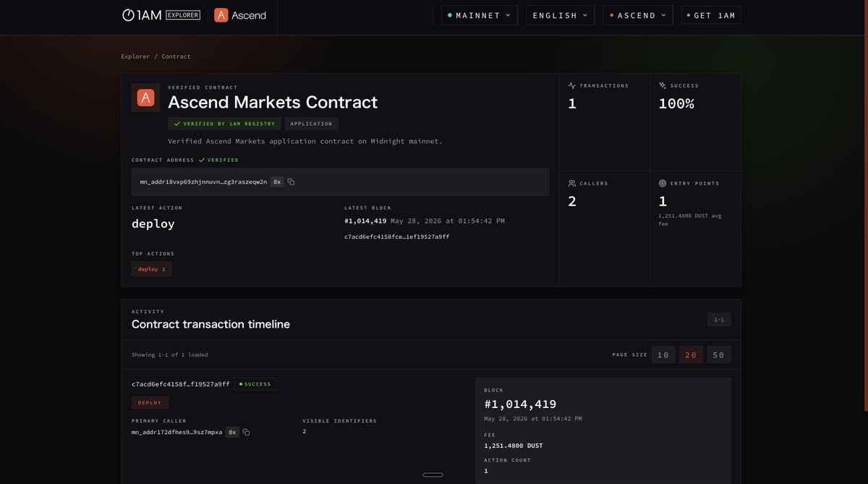Toggle contract address 0x hex format
This screenshot has height=484, width=868.
(x=277, y=182)
